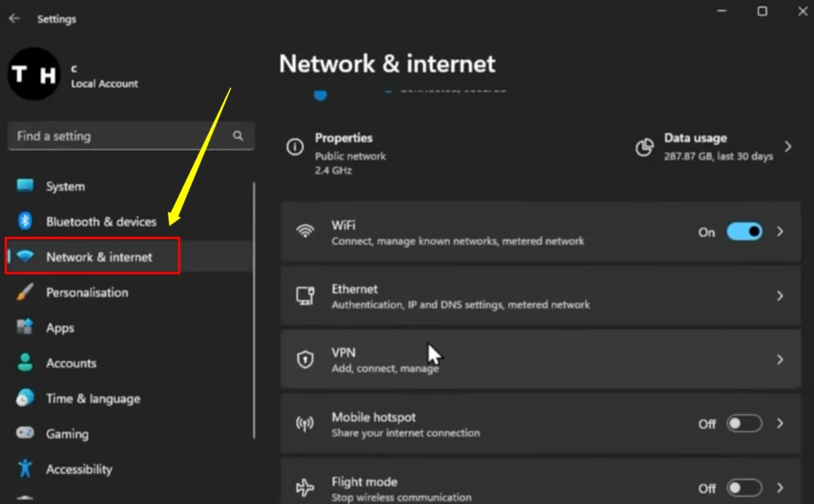Screen dimensions: 814x504
Task: Click the Local Account label
Action: 104,83
